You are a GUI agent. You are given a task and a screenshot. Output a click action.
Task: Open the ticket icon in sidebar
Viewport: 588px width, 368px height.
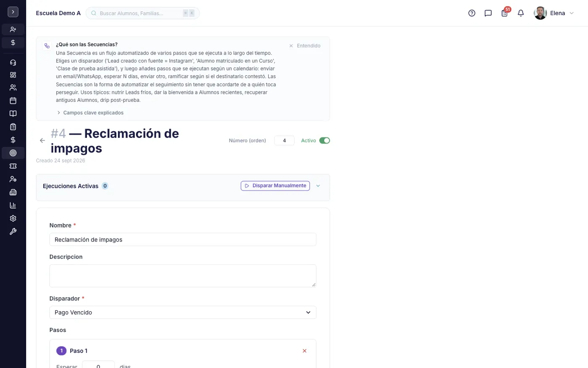[x=13, y=166]
